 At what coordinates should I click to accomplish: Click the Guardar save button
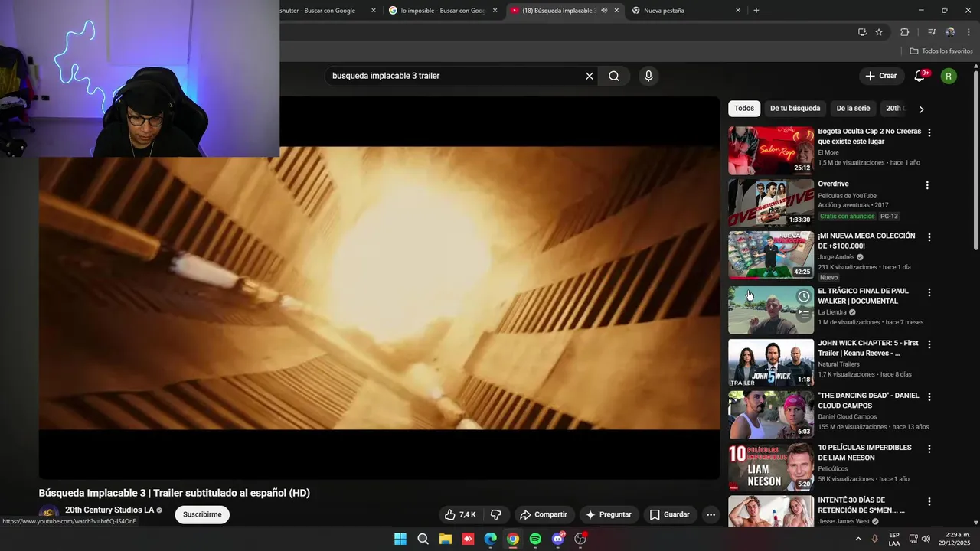click(670, 514)
